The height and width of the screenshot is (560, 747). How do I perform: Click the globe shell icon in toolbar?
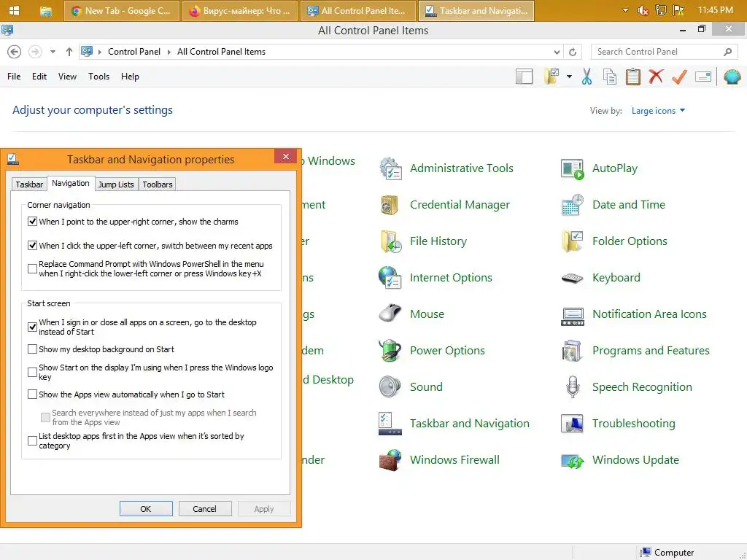732,76
